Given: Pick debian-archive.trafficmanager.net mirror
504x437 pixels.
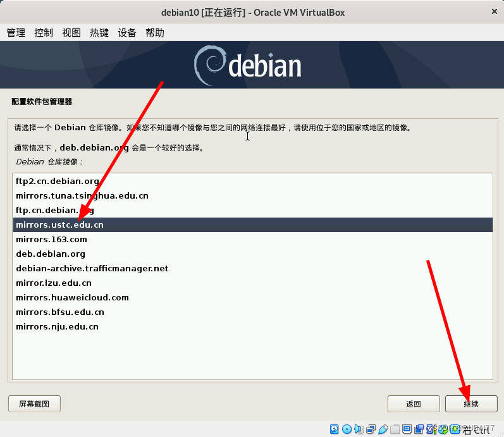Looking at the screenshot, I should [x=253, y=268].
